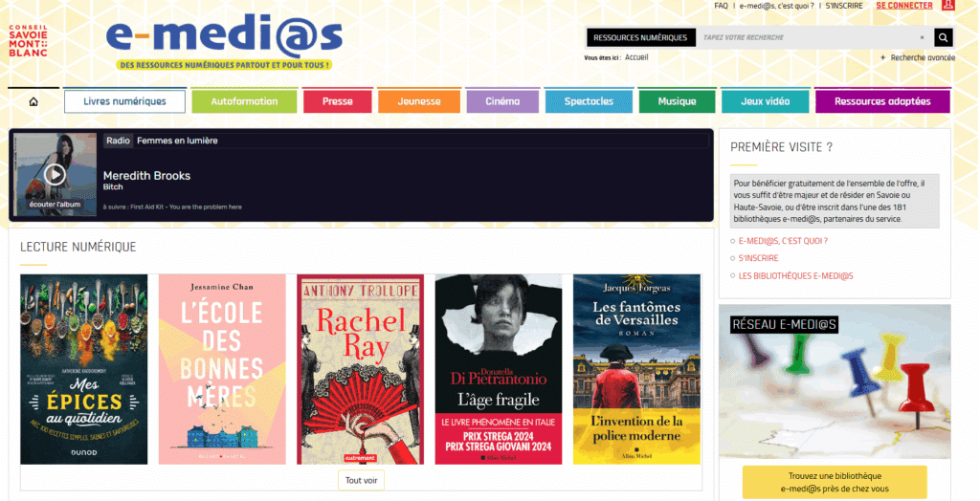The width and height of the screenshot is (980, 501).
Task: Open the Spectacles tab
Action: [589, 101]
